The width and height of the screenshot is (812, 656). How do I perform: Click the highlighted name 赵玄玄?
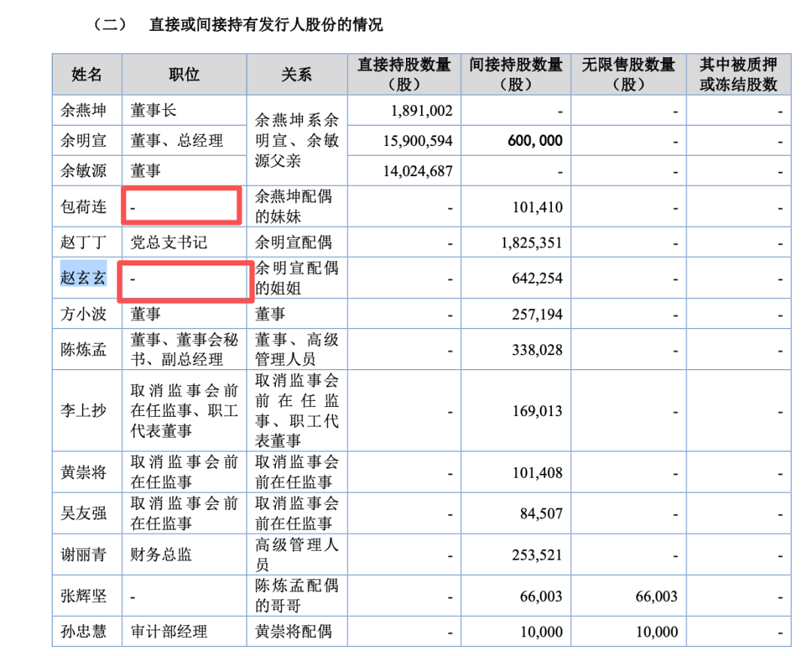click(x=83, y=278)
